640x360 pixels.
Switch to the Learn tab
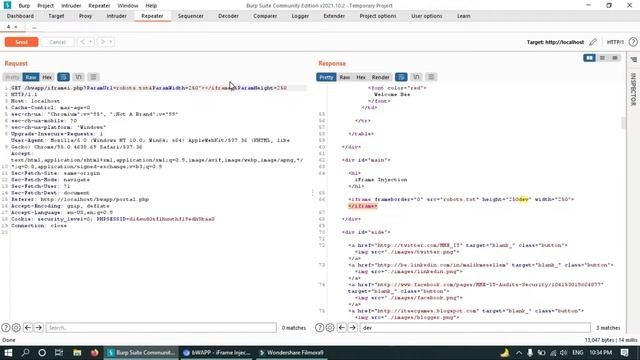(x=463, y=16)
